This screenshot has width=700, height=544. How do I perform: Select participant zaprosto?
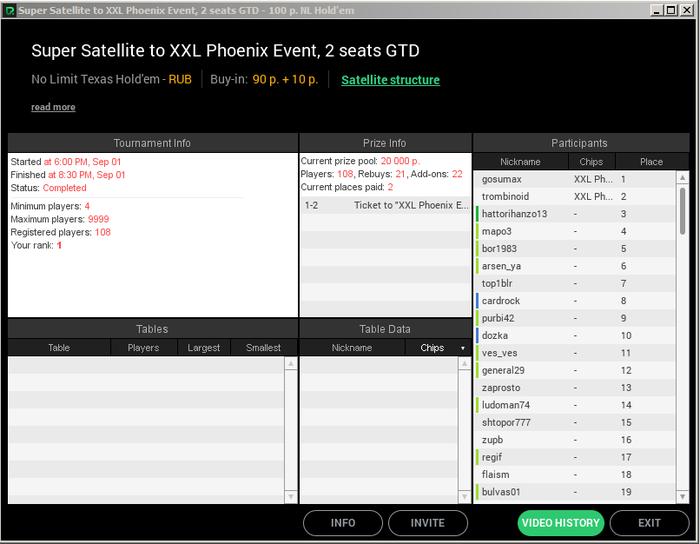575,388
